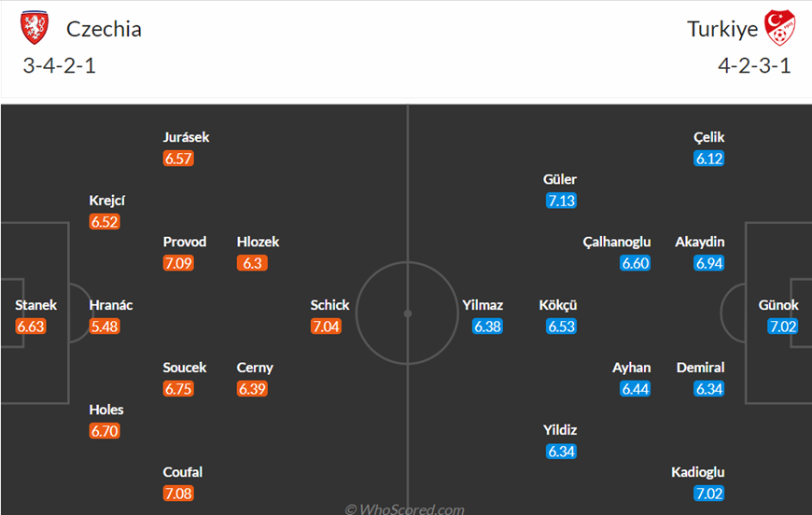The image size is (812, 515).
Task: Click Coufal's 7.08 rating badge
Action: (178, 494)
